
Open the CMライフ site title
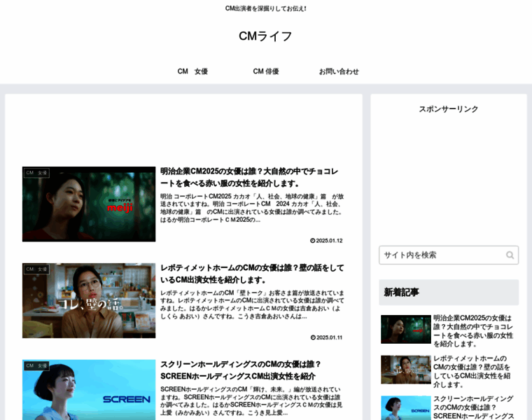pos(266,36)
